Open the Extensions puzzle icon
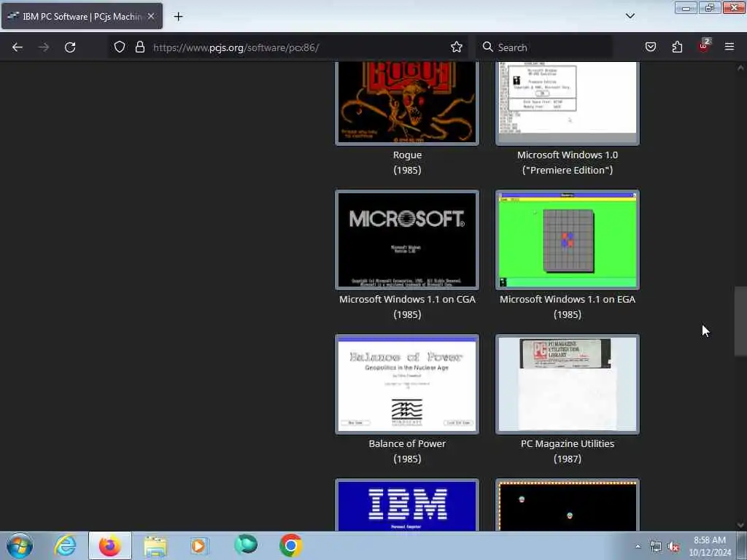The image size is (747, 560). coord(677,47)
